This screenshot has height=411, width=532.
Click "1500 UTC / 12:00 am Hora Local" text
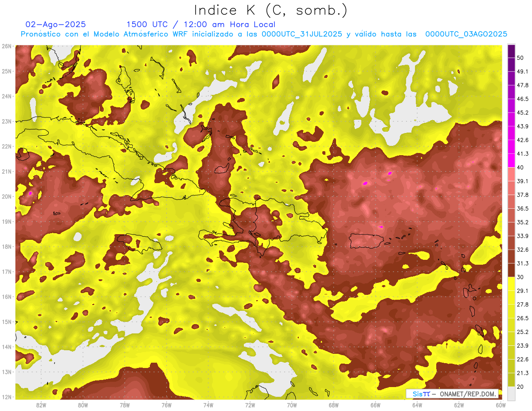pyautogui.click(x=201, y=24)
